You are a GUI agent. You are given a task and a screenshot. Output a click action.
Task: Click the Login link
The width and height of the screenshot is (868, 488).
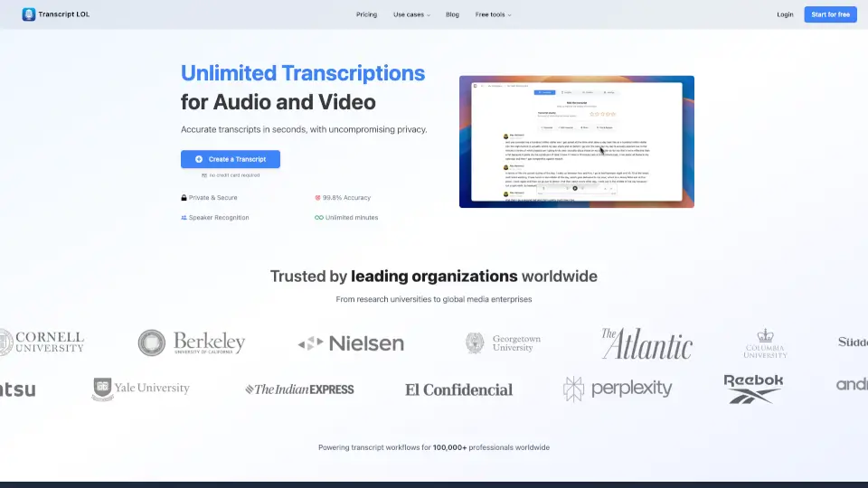coord(785,14)
